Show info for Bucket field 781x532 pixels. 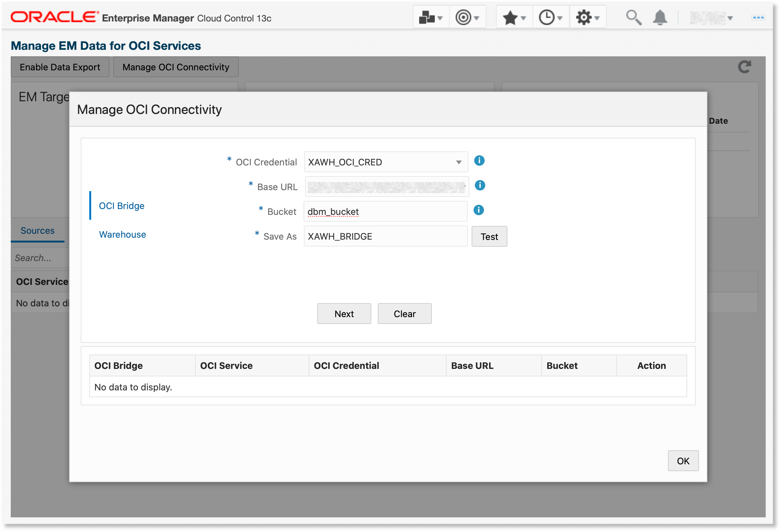click(478, 210)
